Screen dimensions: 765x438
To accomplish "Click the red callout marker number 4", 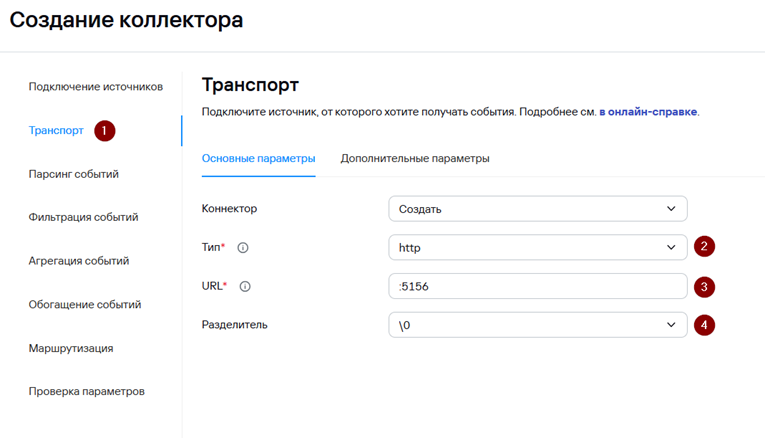I will (705, 325).
